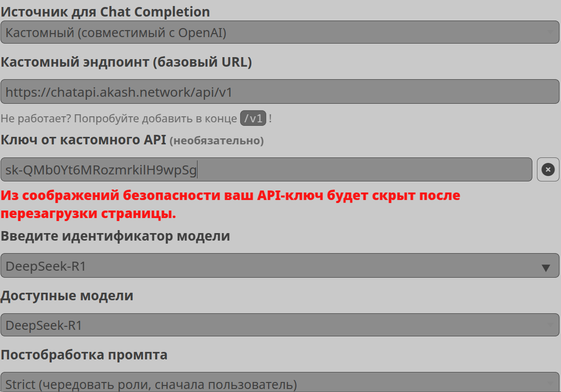The image size is (561, 392).
Task: Click the model identifier field showing DeepSeek-R1
Action: [280, 266]
